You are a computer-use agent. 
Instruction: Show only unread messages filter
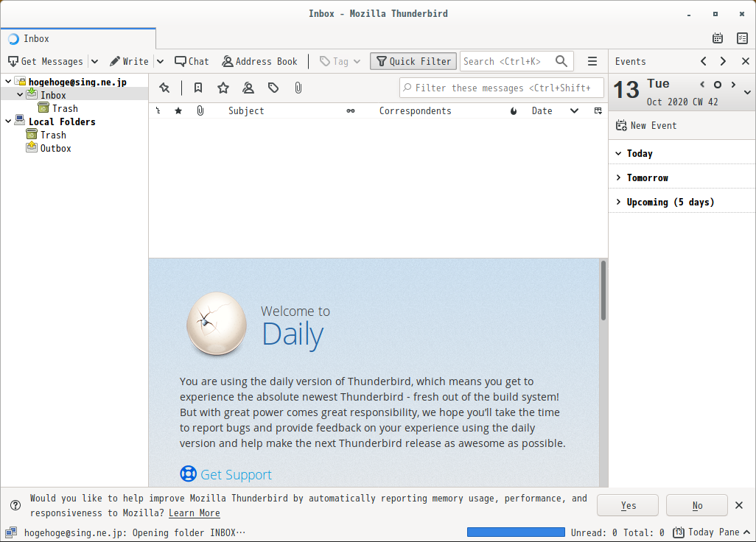[197, 88]
